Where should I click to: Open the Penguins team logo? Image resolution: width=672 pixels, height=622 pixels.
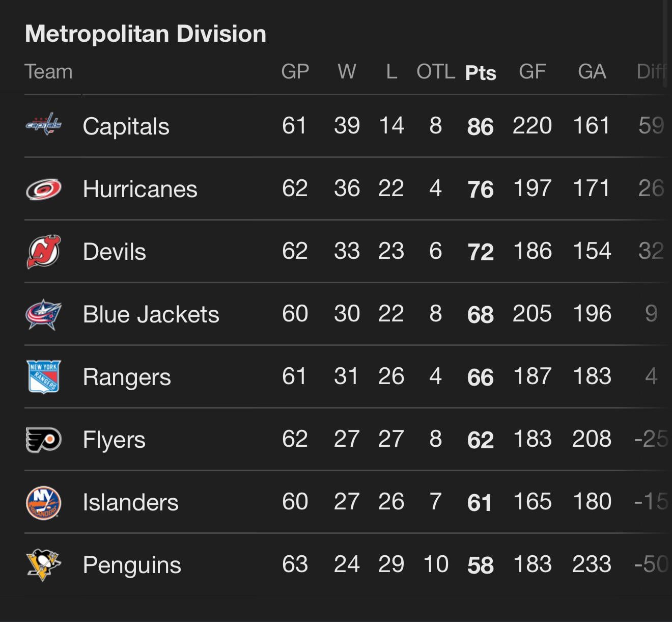coord(43,564)
